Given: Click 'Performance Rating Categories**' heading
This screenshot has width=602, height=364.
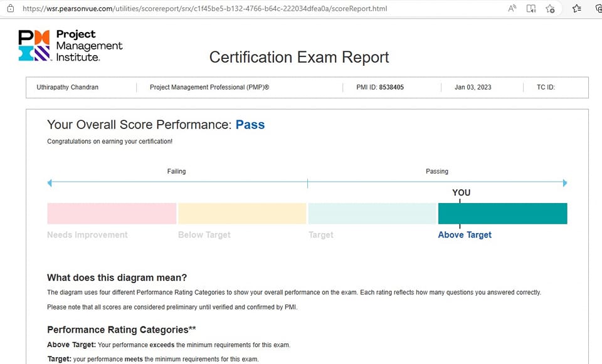Looking at the screenshot, I should pyautogui.click(x=121, y=330).
